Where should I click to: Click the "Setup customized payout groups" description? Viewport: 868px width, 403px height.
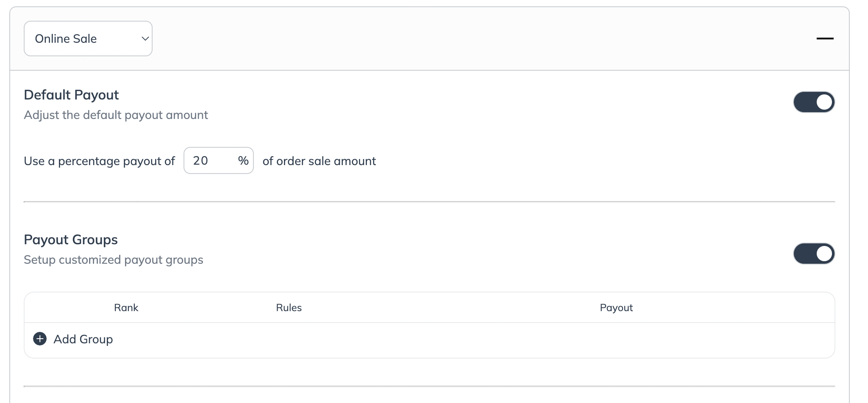tap(114, 260)
